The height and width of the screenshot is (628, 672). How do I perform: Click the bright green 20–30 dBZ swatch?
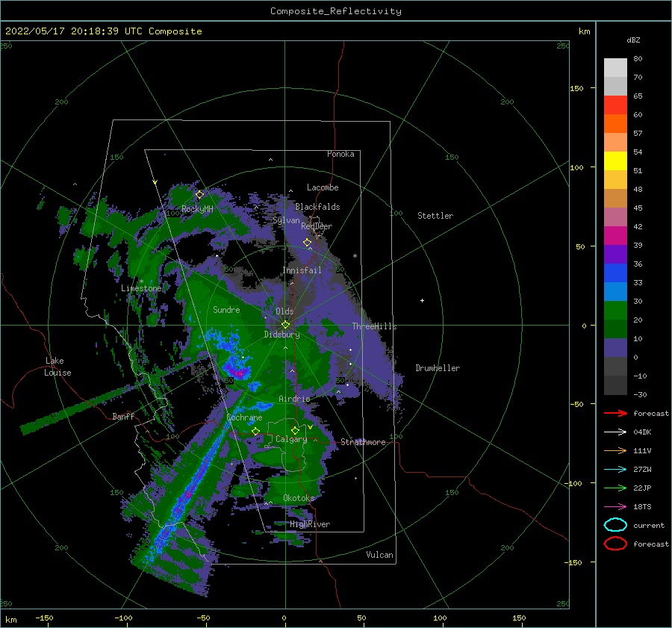615,311
